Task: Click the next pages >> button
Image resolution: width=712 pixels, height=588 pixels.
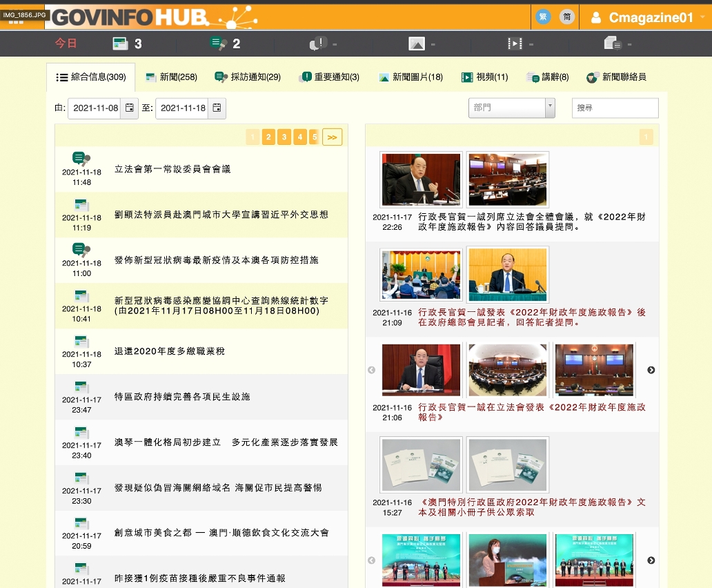Action: click(x=332, y=137)
